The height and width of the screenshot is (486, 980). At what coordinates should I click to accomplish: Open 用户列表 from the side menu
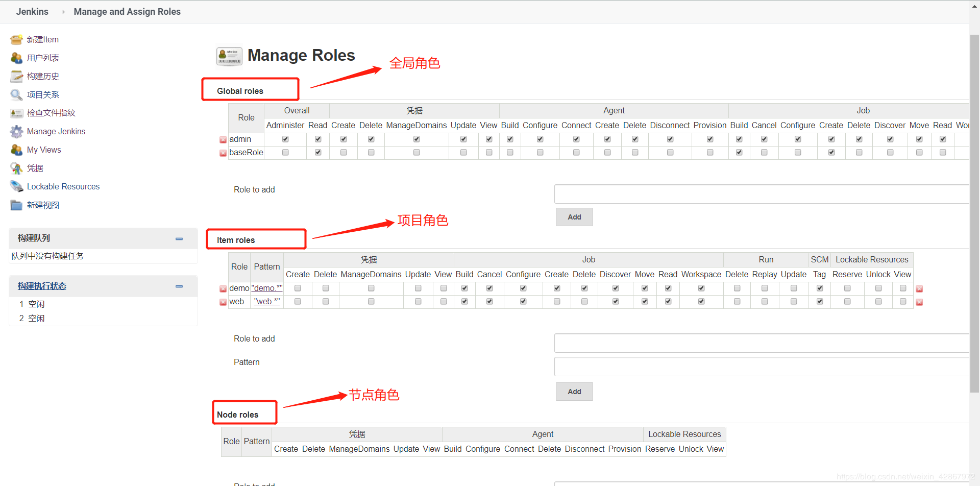click(43, 58)
